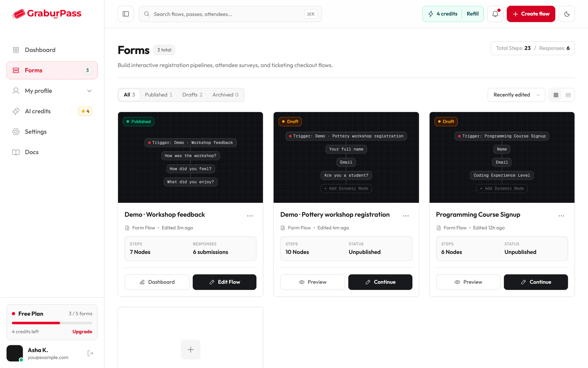
Task: Click the '6 submissions' value
Action: (211, 252)
